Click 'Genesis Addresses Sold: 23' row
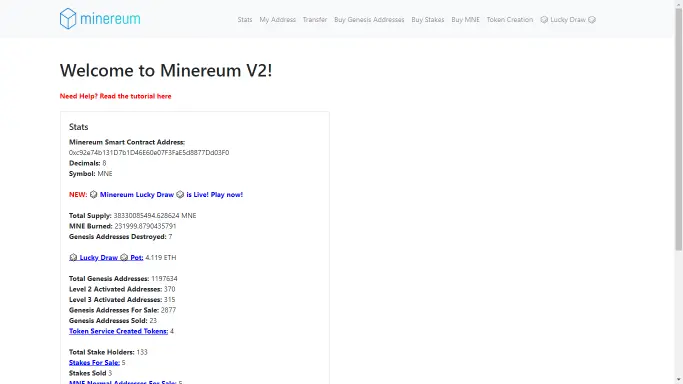 [x=113, y=320]
